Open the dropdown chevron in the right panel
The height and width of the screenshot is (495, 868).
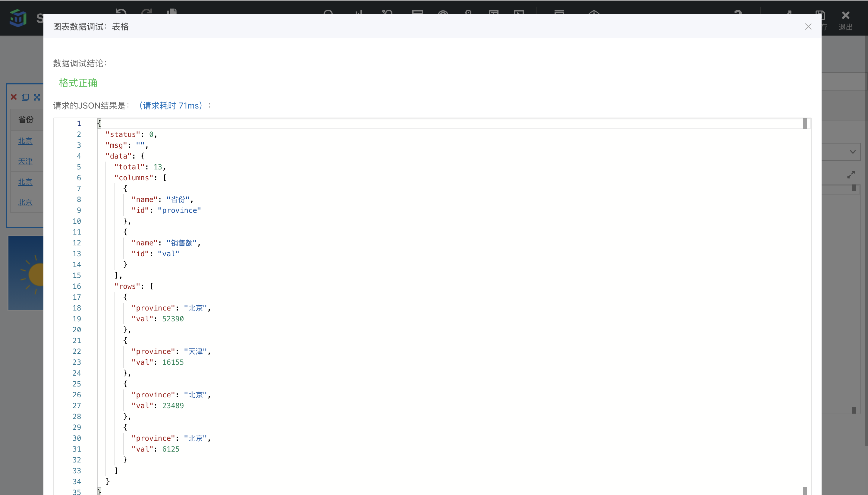click(853, 152)
